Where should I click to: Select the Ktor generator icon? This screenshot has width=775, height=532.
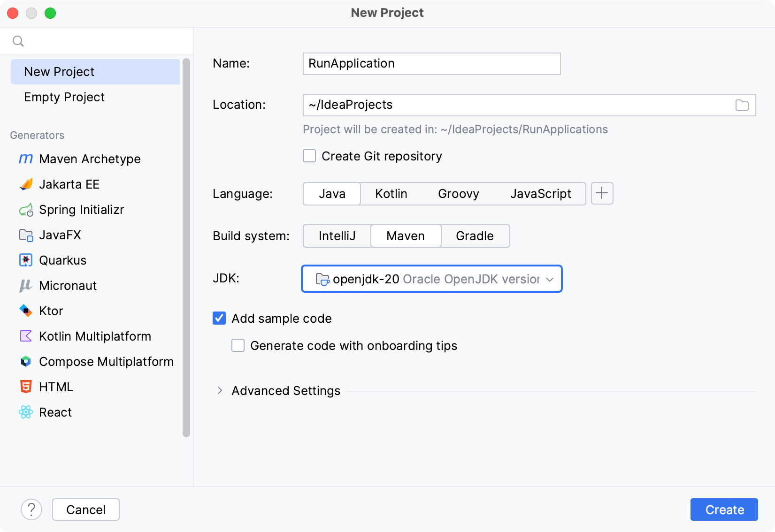(x=26, y=311)
